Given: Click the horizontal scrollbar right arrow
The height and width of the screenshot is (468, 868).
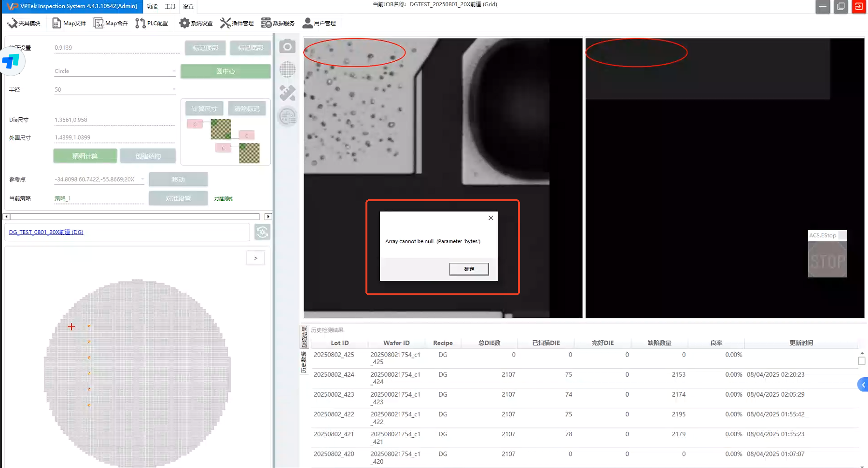Looking at the screenshot, I should pyautogui.click(x=268, y=217).
